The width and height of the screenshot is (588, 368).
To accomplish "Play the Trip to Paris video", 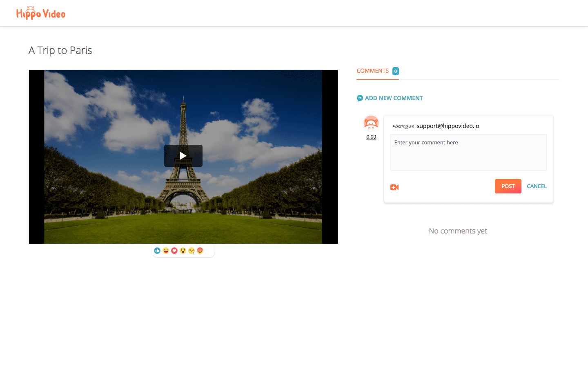I will 183,156.
